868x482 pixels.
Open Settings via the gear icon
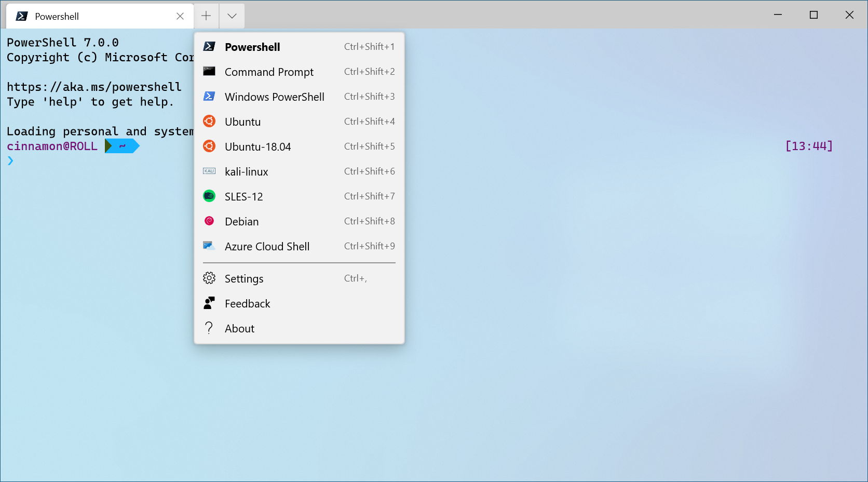click(209, 278)
